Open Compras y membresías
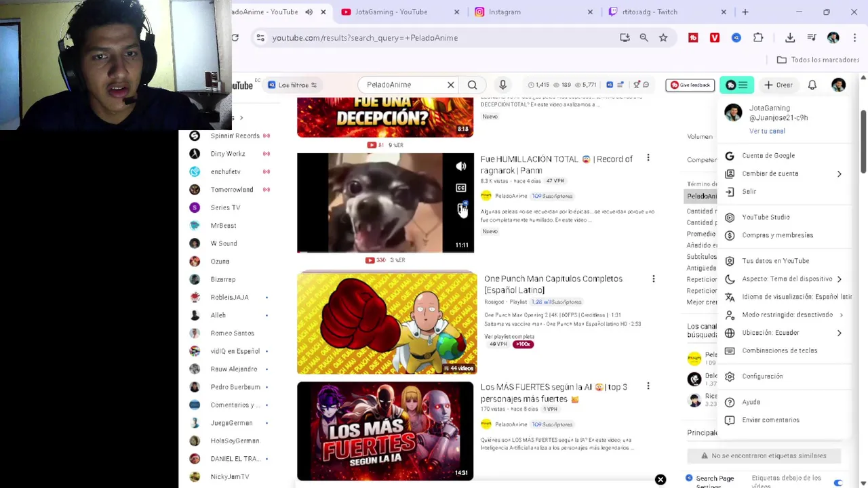This screenshot has height=488, width=868. [x=784, y=235]
